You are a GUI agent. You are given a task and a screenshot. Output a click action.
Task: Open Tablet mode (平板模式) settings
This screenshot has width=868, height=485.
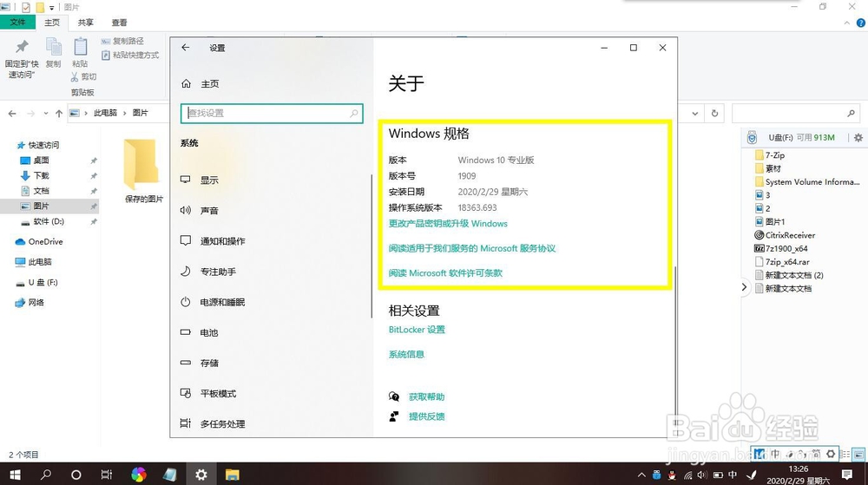tap(208, 393)
